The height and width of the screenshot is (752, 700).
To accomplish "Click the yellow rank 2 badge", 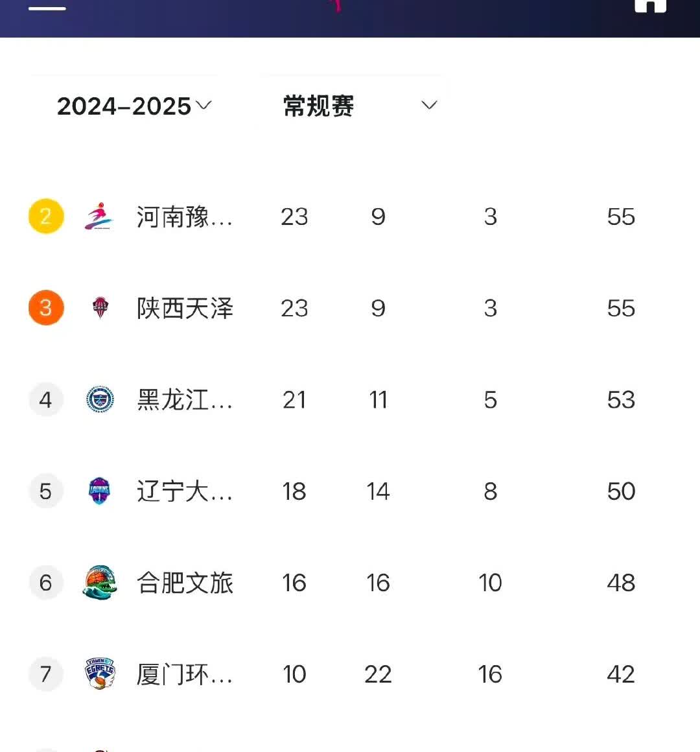I will coord(46,217).
